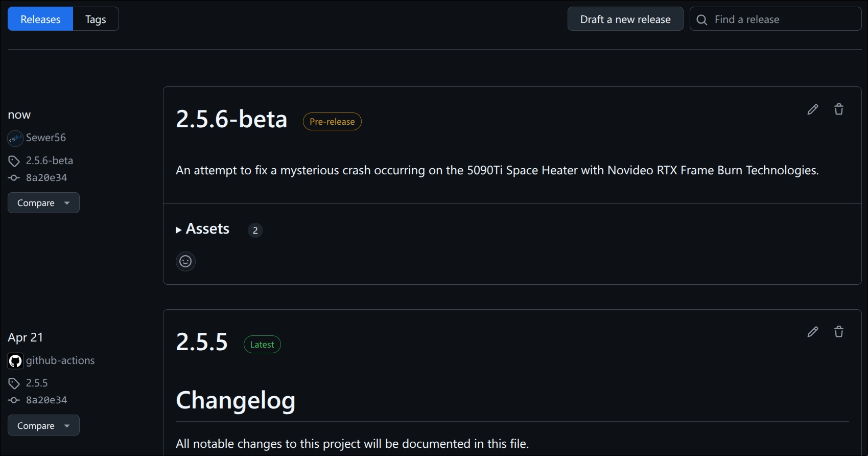Open commit 8a20e34 under 2.5.5
The image size is (868, 456).
pyautogui.click(x=46, y=400)
